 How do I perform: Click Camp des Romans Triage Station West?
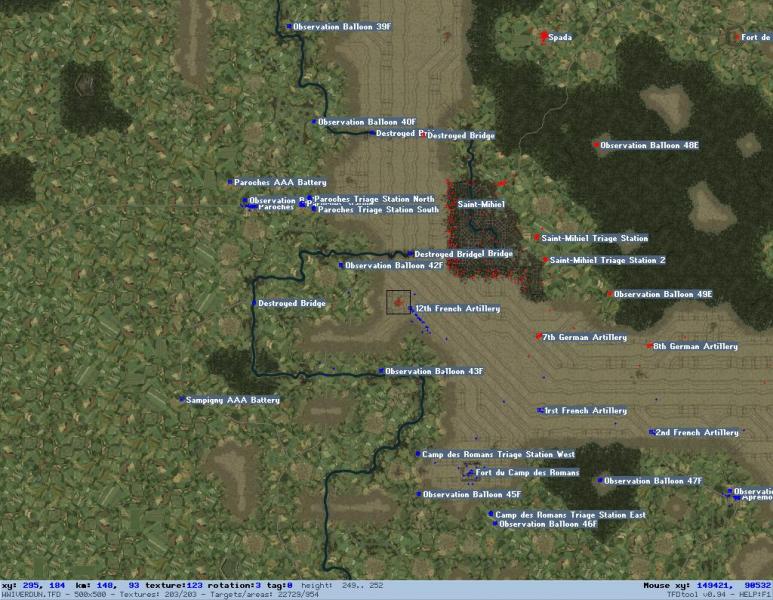498,455
